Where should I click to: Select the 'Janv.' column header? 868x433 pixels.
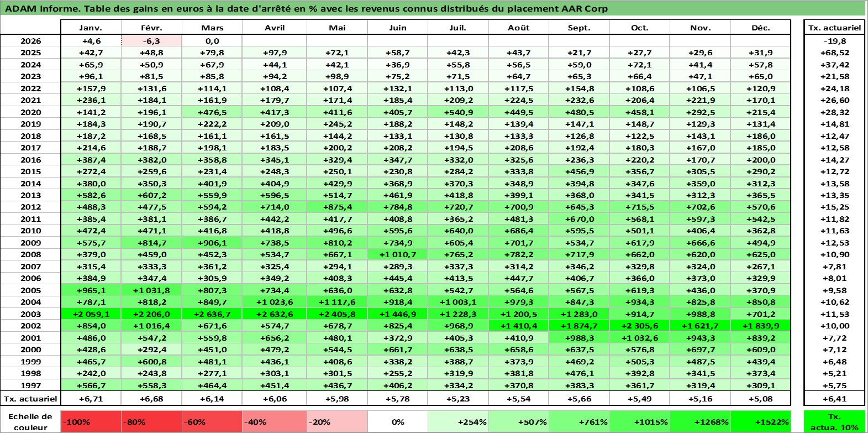tap(91, 28)
